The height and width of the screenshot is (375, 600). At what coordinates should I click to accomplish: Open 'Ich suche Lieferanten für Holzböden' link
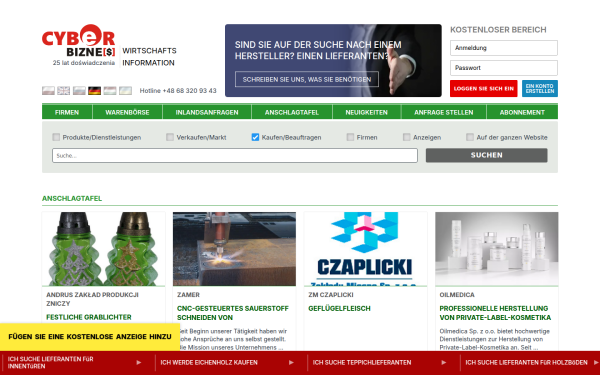[x=527, y=362]
